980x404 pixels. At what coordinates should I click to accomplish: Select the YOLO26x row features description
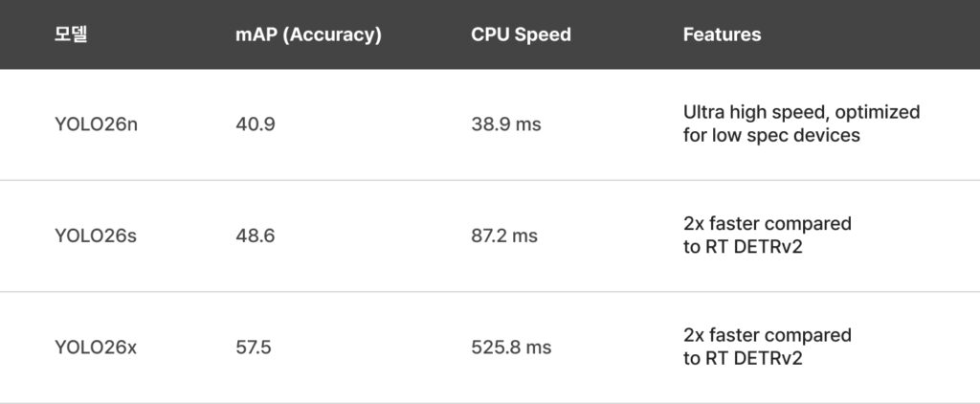[x=767, y=348]
